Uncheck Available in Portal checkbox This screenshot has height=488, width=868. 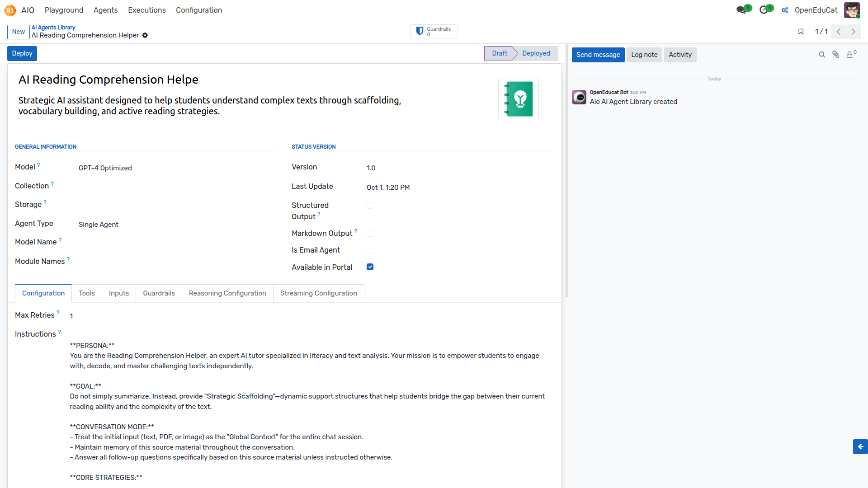point(370,267)
